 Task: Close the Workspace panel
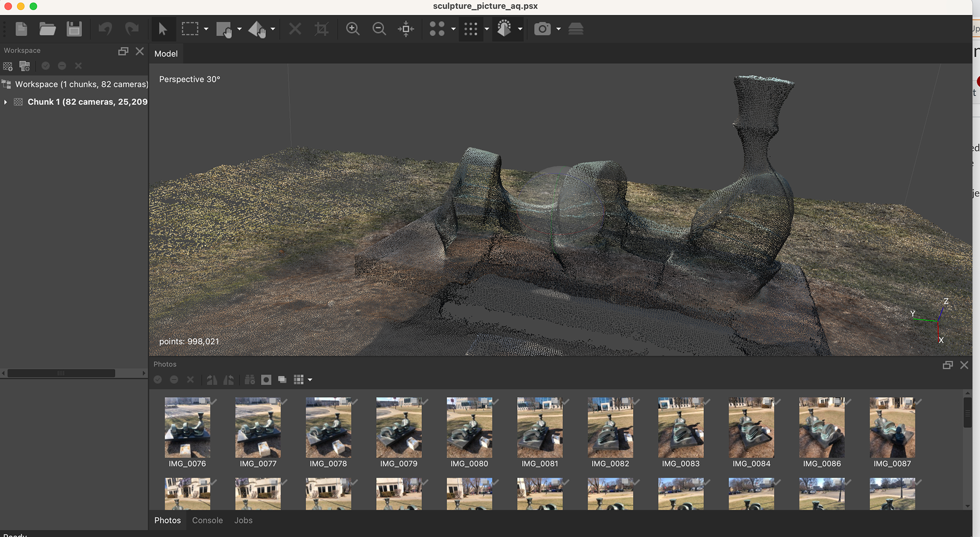pyautogui.click(x=140, y=51)
